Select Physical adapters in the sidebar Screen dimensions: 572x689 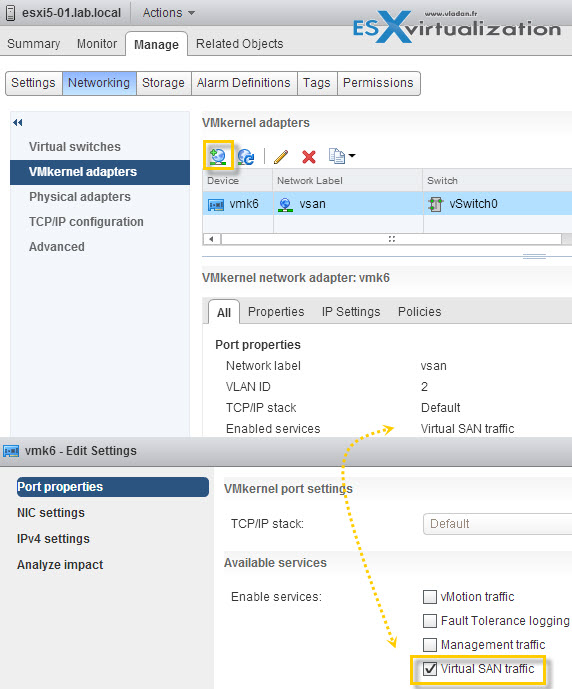tap(100, 197)
